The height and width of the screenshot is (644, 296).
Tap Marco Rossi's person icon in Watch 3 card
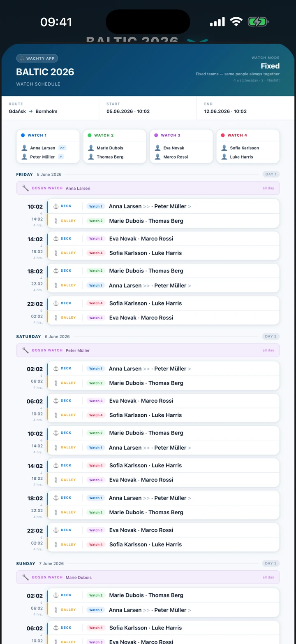pos(157,157)
